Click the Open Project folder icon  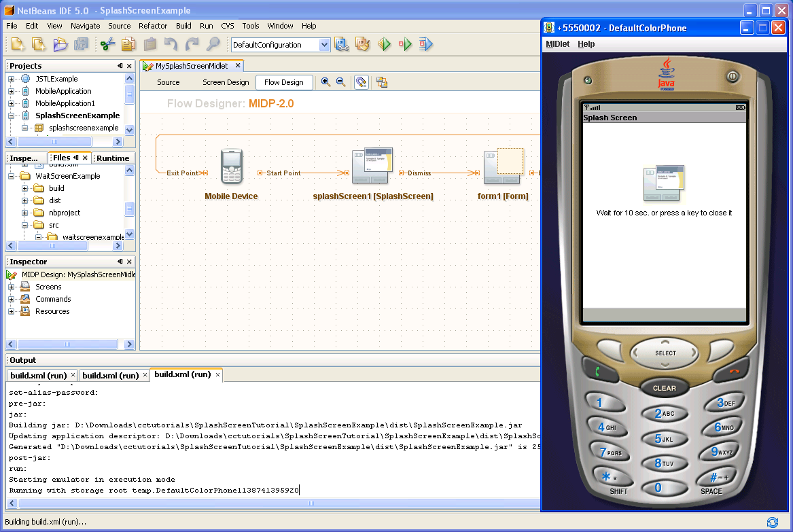coord(60,44)
